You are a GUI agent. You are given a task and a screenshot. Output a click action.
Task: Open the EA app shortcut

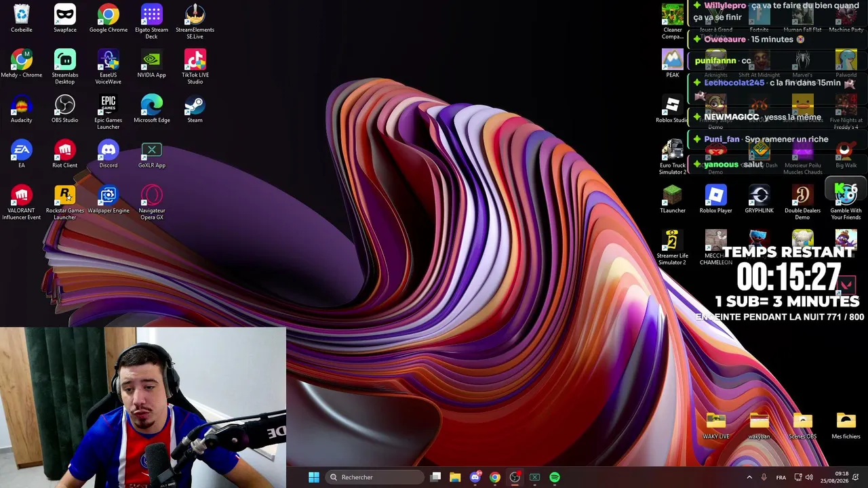[x=22, y=154]
